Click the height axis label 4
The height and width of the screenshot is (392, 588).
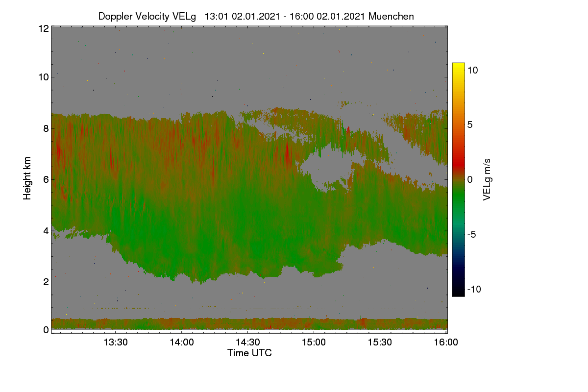[x=46, y=230]
